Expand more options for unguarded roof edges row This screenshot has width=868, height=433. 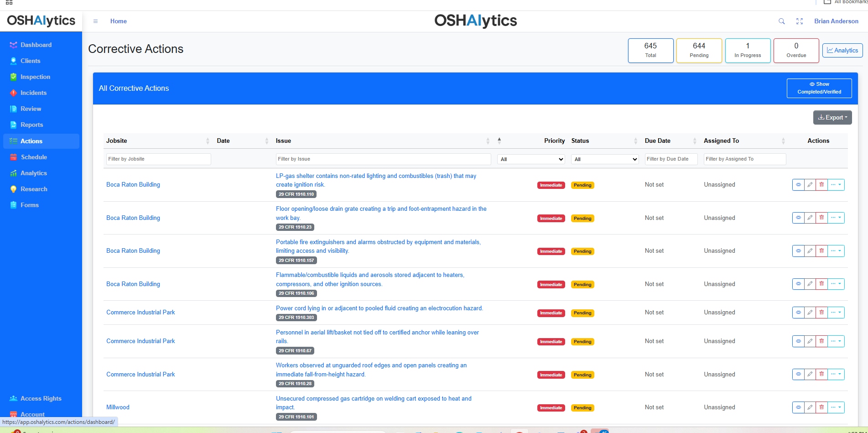(x=836, y=374)
